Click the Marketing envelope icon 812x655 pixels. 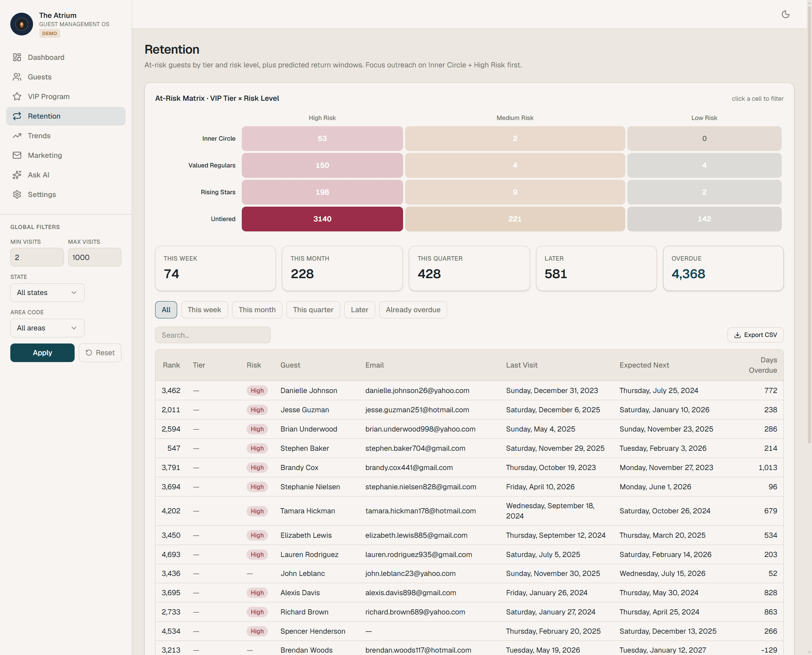tap(17, 155)
